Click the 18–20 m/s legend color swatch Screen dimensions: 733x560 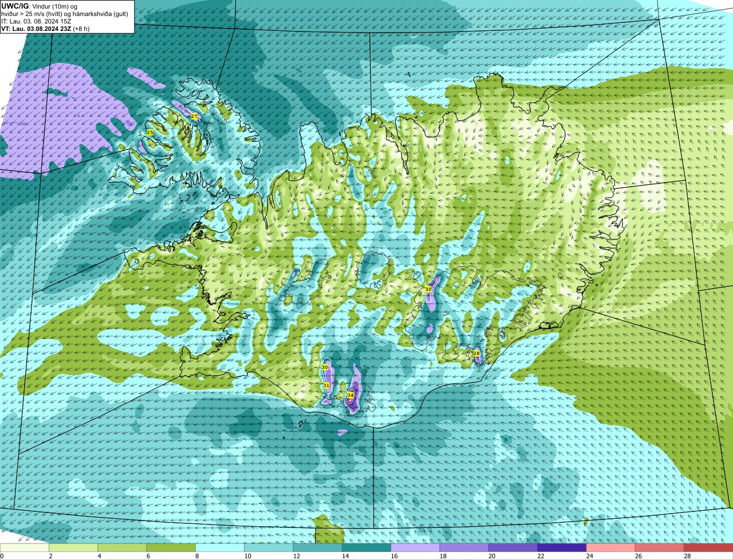coord(464,548)
